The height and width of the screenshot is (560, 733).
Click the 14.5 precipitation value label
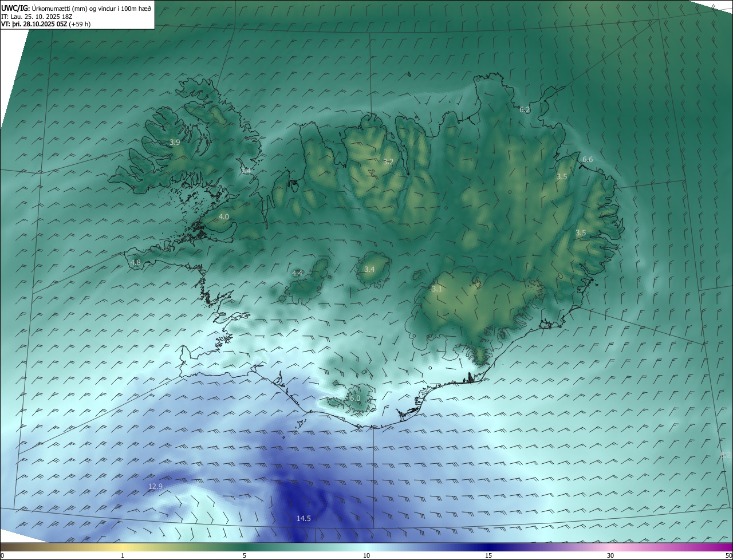tap(304, 519)
